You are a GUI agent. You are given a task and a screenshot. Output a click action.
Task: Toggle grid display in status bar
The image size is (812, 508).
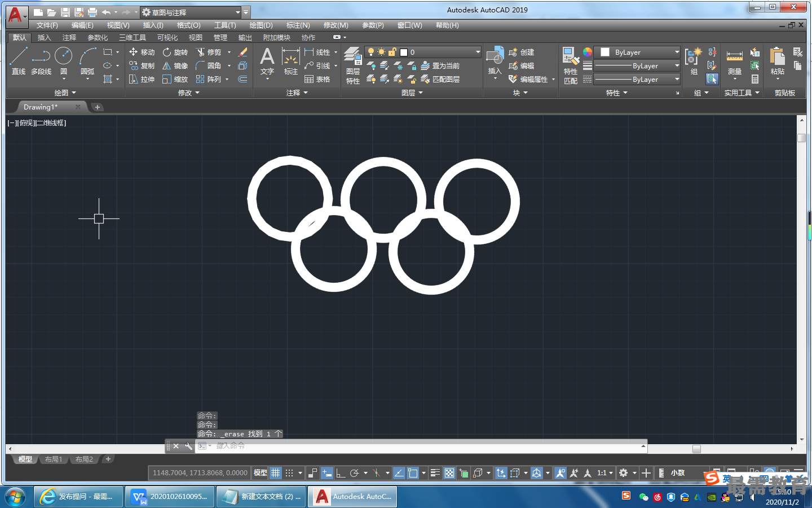click(x=276, y=473)
